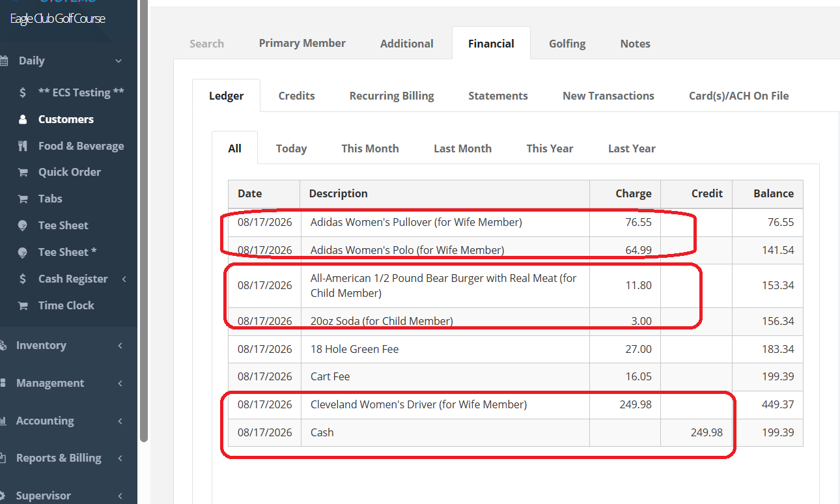
Task: Filter ledger to Today
Action: pos(291,148)
